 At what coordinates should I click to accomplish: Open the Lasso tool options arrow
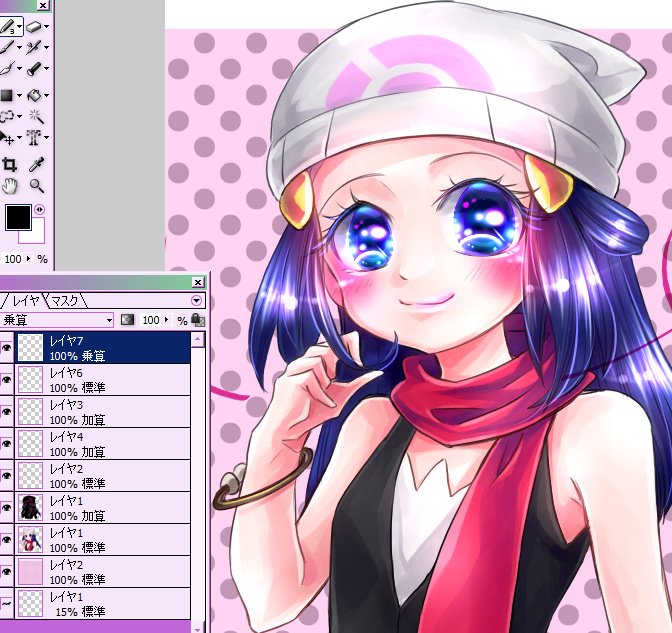(x=20, y=116)
